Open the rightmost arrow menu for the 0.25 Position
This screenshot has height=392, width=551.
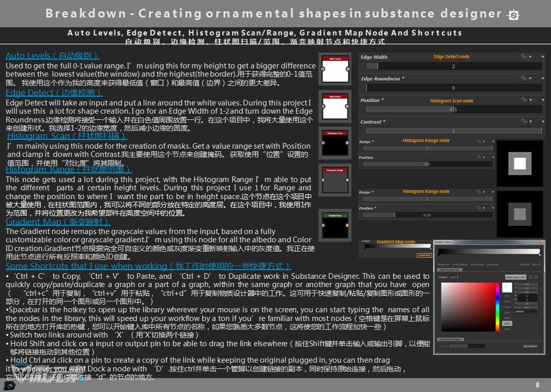(493, 208)
